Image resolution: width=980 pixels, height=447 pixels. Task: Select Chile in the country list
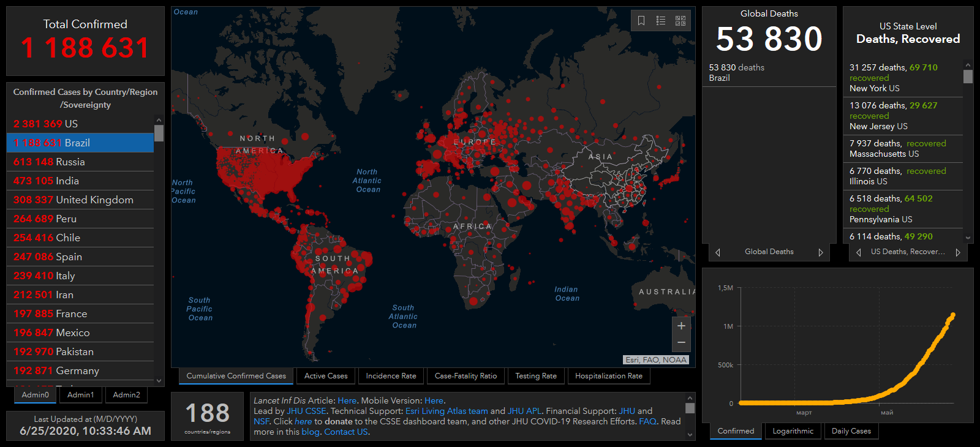tap(80, 238)
